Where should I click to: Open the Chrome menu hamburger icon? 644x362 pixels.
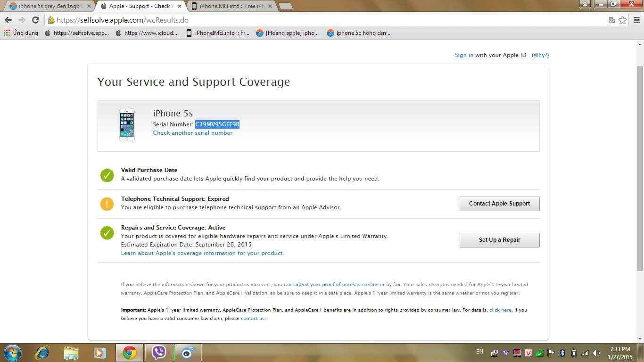pyautogui.click(x=636, y=20)
